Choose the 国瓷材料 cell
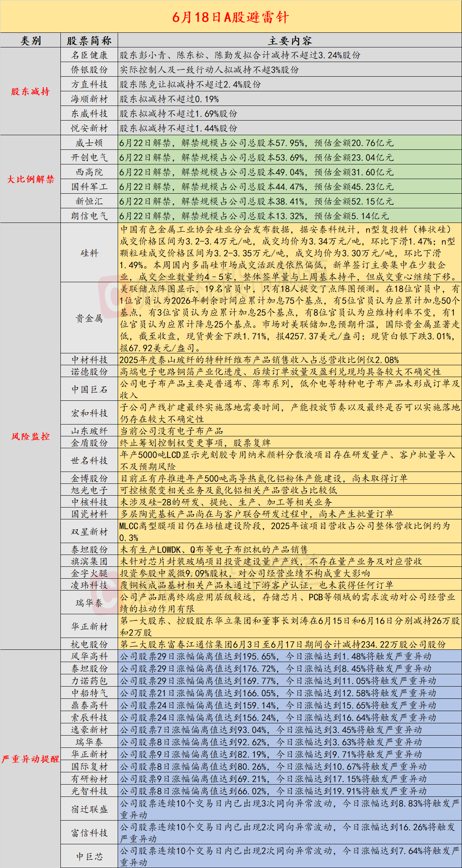The height and width of the screenshot is (868, 462). click(89, 514)
